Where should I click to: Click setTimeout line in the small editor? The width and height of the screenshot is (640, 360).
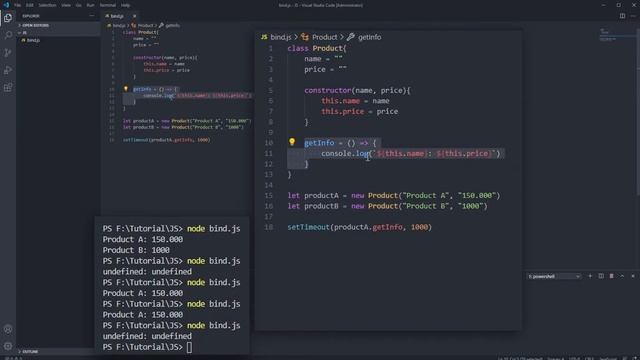[166, 140]
